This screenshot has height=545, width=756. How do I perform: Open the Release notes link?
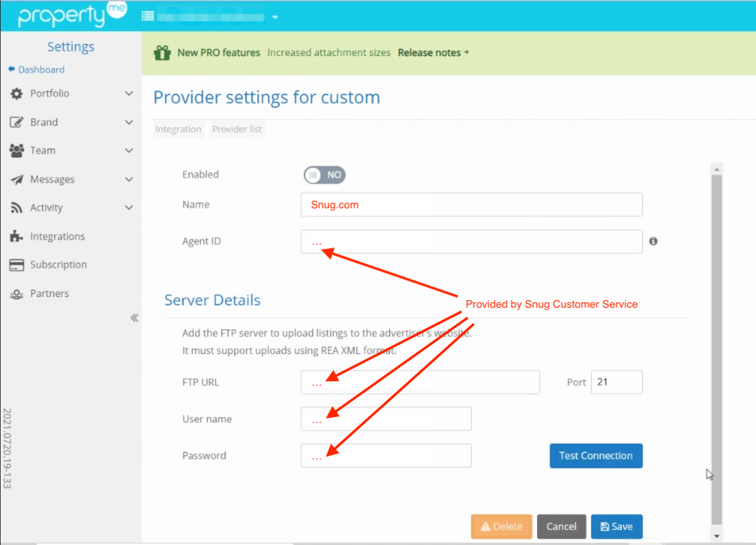click(433, 53)
